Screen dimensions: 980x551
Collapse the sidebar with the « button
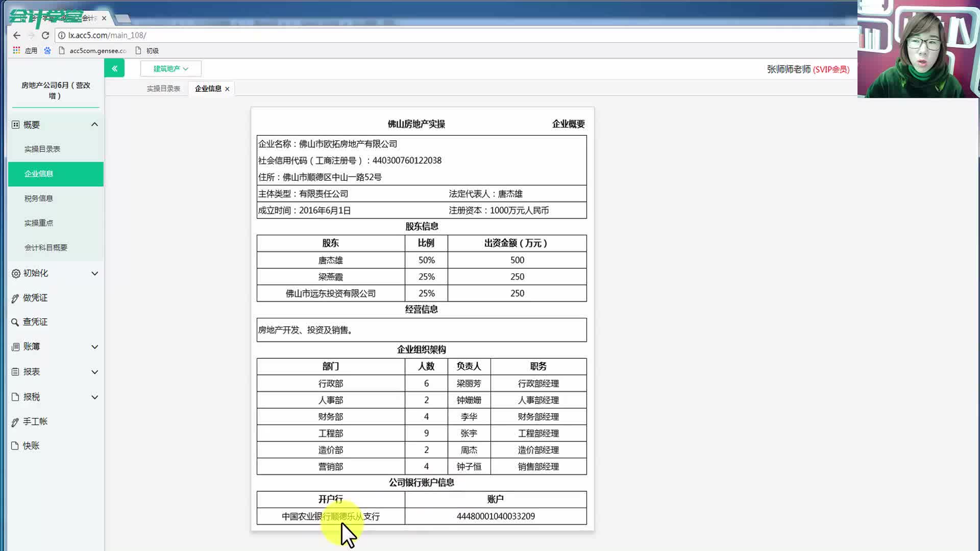pos(114,68)
